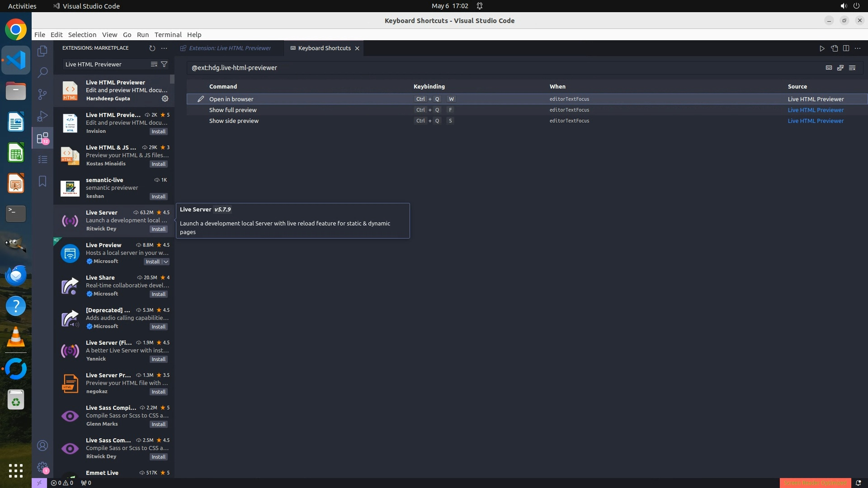Open Run and Debug view
Image resolution: width=868 pixels, height=488 pixels.
[x=42, y=116]
